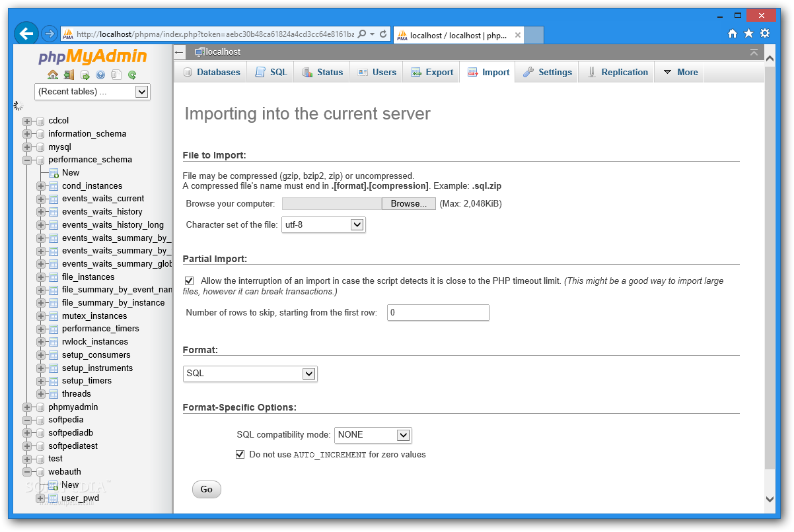Open browser Tools gear icon
This screenshot has width=794, height=532.
(765, 34)
